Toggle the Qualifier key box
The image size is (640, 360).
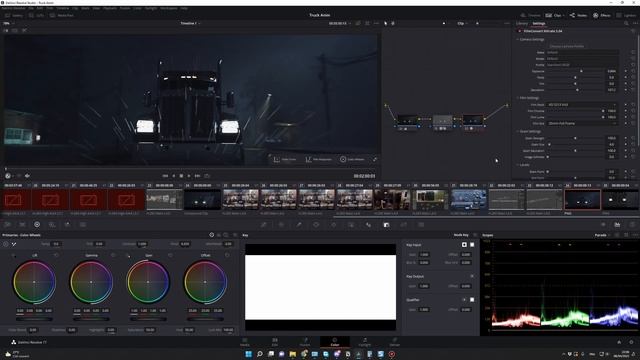[x=472, y=300]
